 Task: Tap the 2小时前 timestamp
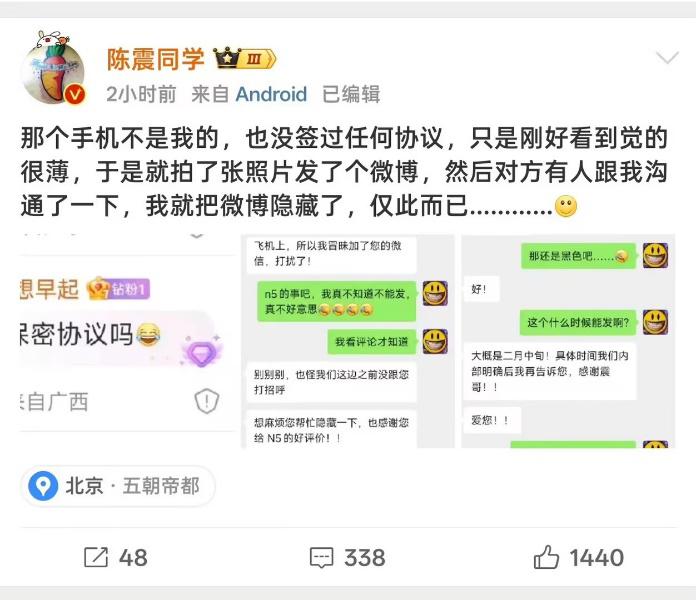[x=141, y=94]
